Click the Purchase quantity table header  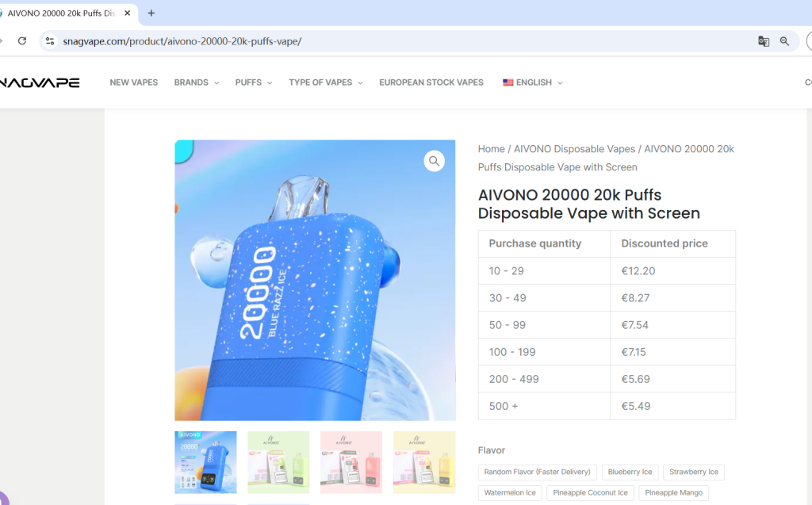(x=544, y=243)
